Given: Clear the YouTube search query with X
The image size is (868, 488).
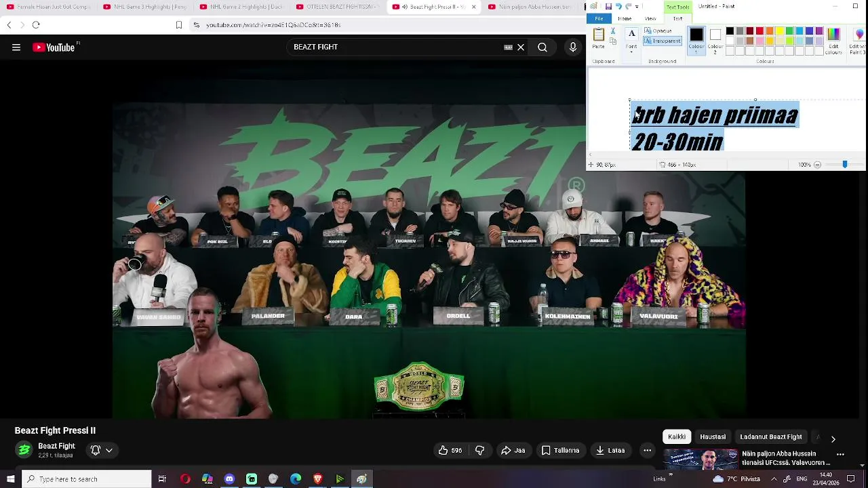Looking at the screenshot, I should tap(521, 47).
